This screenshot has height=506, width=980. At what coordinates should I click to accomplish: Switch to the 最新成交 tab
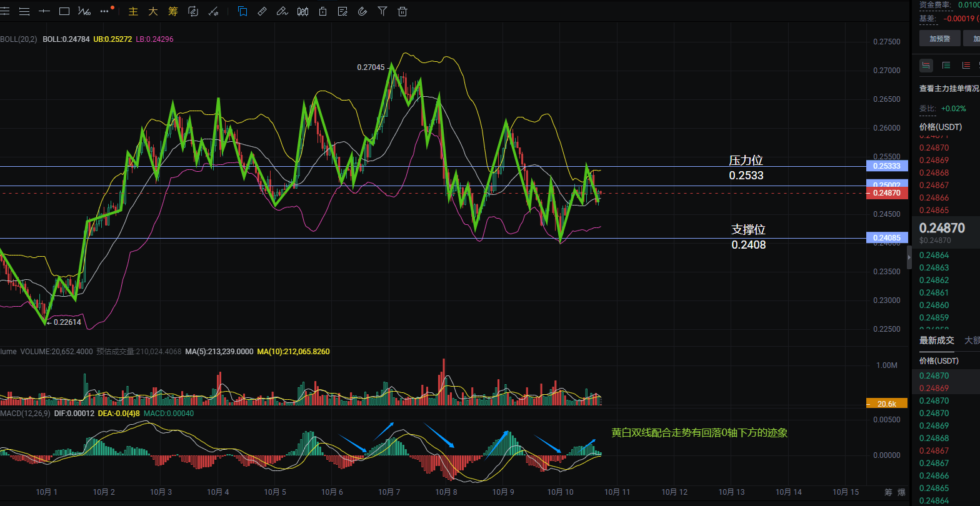click(x=936, y=340)
